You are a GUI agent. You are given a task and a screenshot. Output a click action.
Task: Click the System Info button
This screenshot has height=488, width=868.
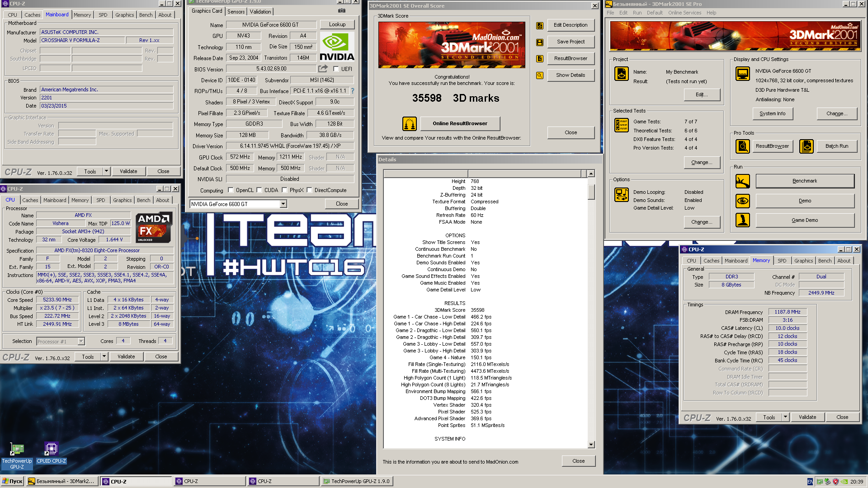point(773,113)
